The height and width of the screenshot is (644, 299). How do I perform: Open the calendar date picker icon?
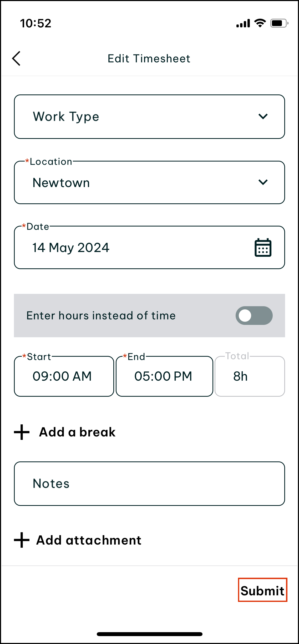(263, 248)
